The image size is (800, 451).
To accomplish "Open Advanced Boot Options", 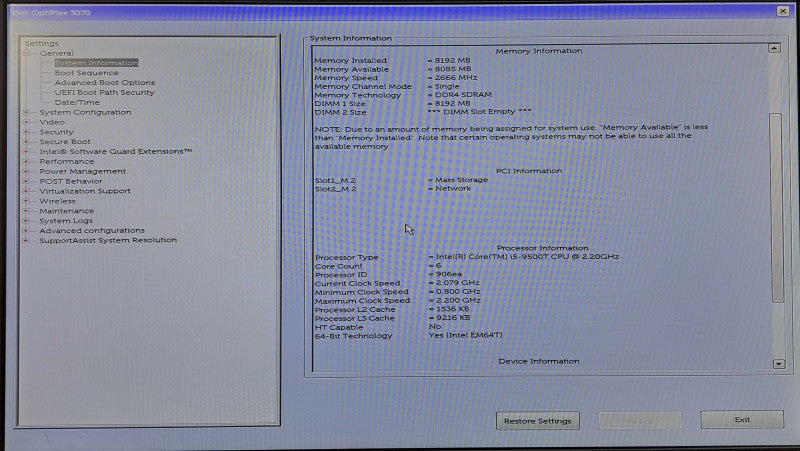I will (105, 82).
